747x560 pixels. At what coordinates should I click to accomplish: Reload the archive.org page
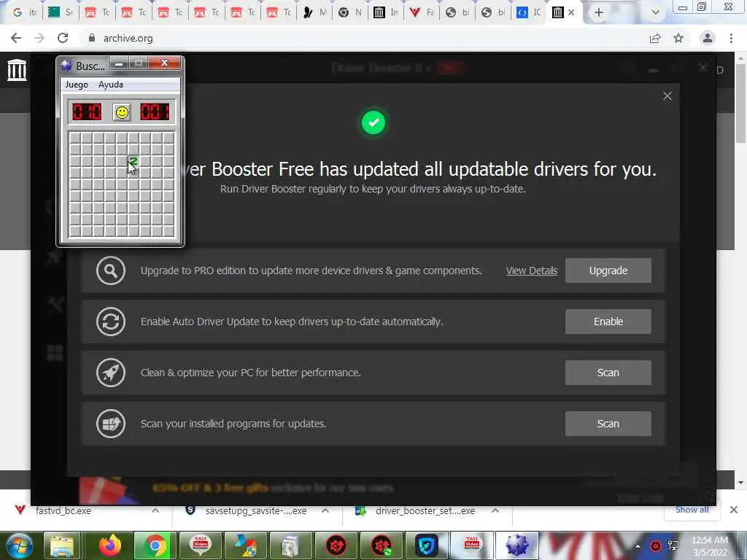pos(63,38)
